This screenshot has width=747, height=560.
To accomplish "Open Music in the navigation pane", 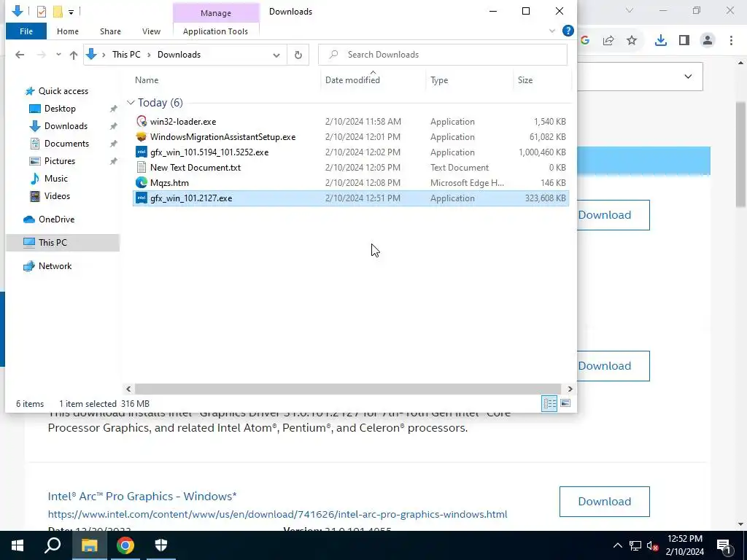I will coord(55,179).
